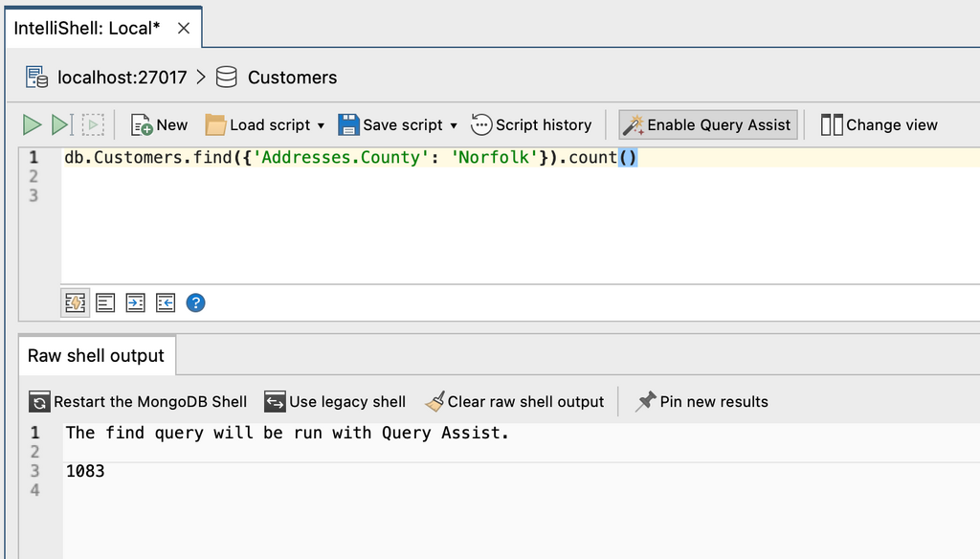Viewport: 980px width, 559px height.
Task: Click the format code icon below editor
Action: click(x=105, y=303)
